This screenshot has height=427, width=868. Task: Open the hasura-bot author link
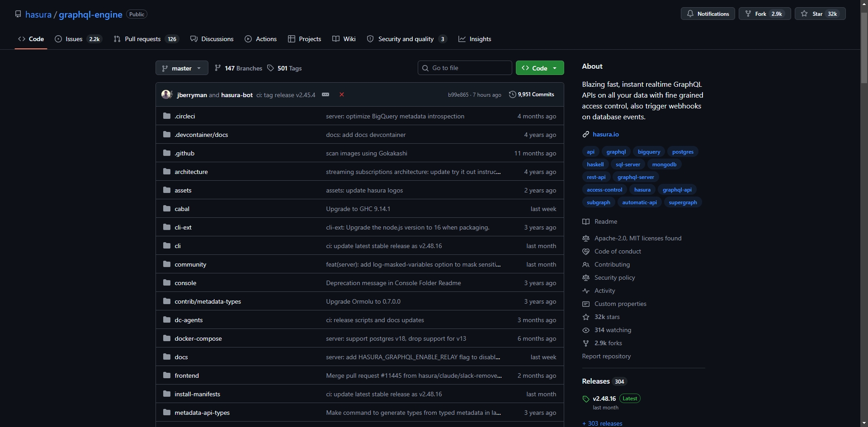point(237,95)
